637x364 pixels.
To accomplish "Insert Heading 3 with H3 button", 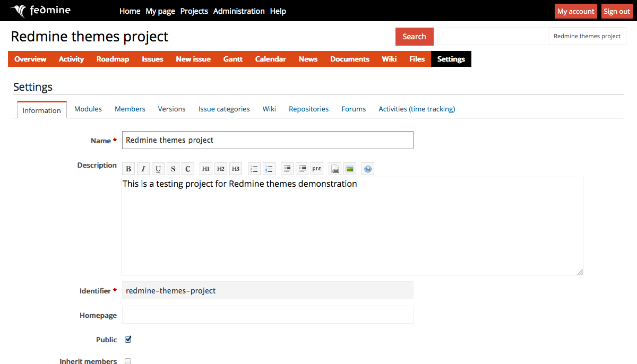I will [235, 169].
